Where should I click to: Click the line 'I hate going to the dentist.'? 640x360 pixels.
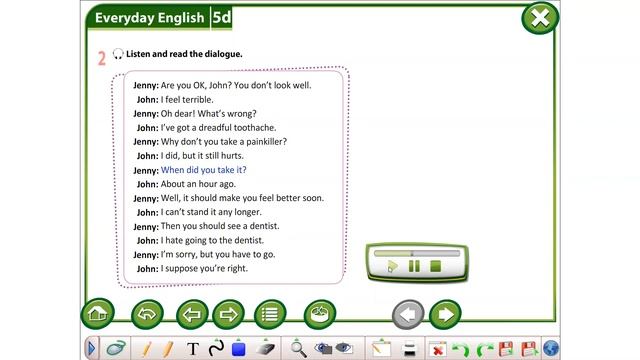pos(212,240)
